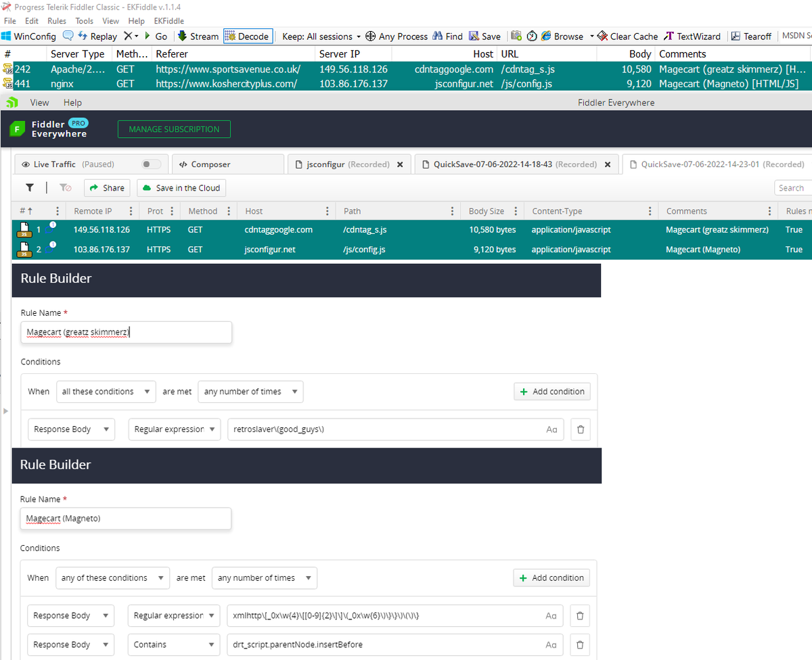Click the timer clock icon in toolbar
Screen dimensions: 812x660
click(532, 36)
